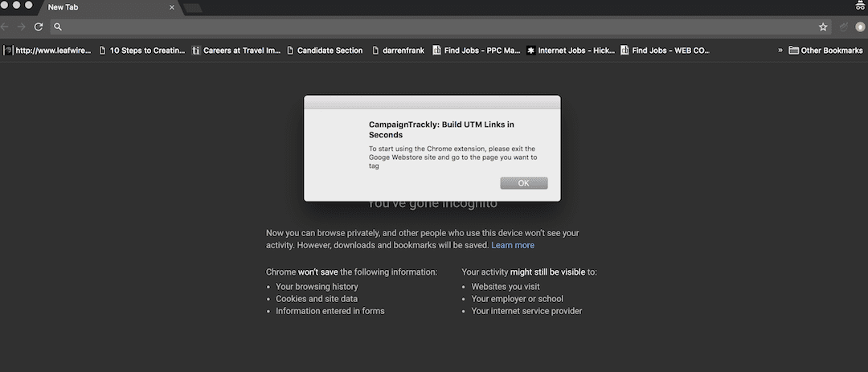Click the darrenfrank bookmark page icon
The image size is (868, 372).
(376, 51)
